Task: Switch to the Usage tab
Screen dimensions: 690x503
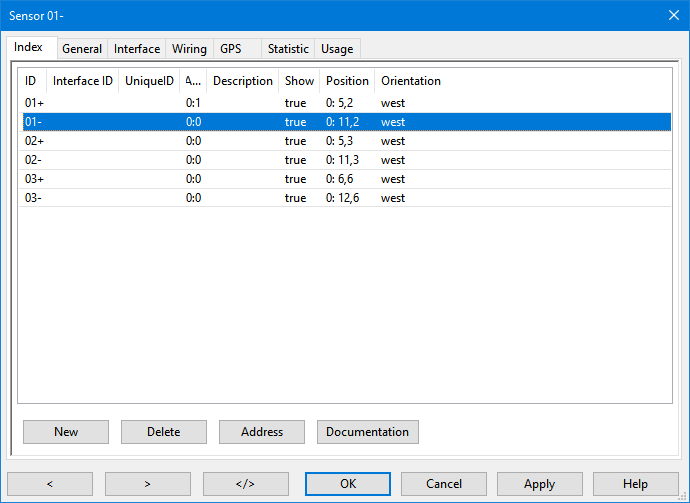Action: point(337,48)
